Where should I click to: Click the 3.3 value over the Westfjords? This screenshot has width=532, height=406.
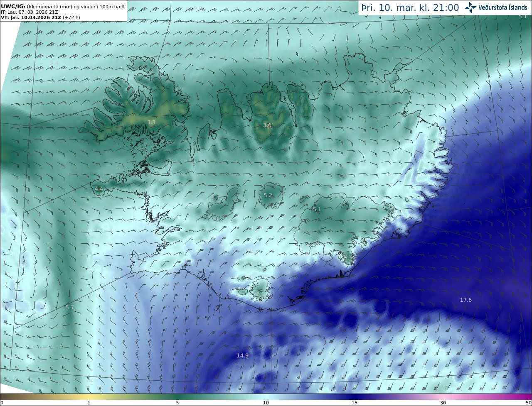tap(151, 122)
